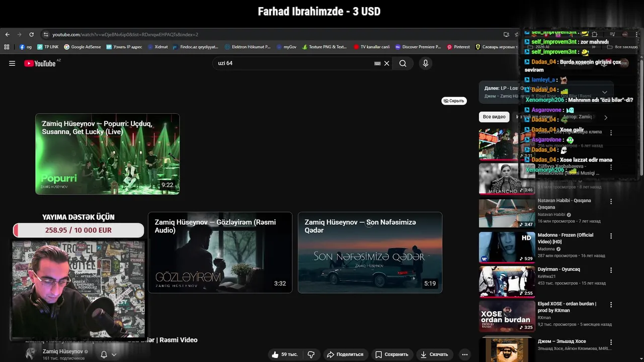Click the donation goal progress bar
The image size is (644, 362).
tap(78, 230)
